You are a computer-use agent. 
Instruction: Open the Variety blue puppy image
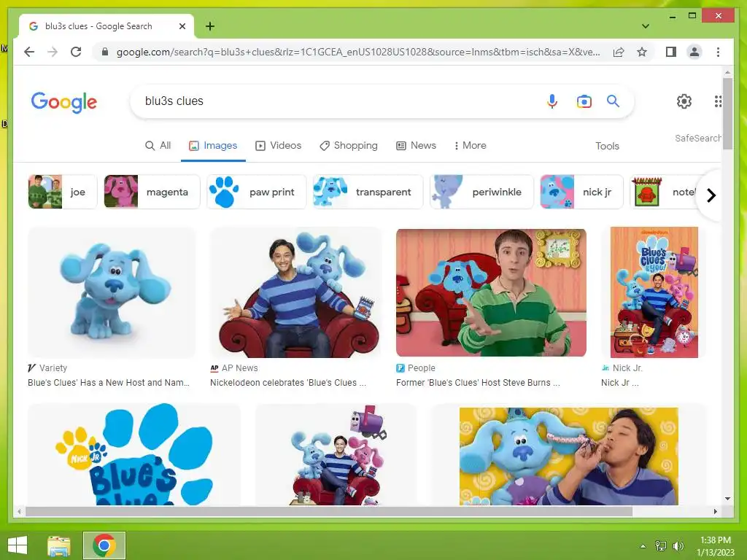click(x=112, y=292)
